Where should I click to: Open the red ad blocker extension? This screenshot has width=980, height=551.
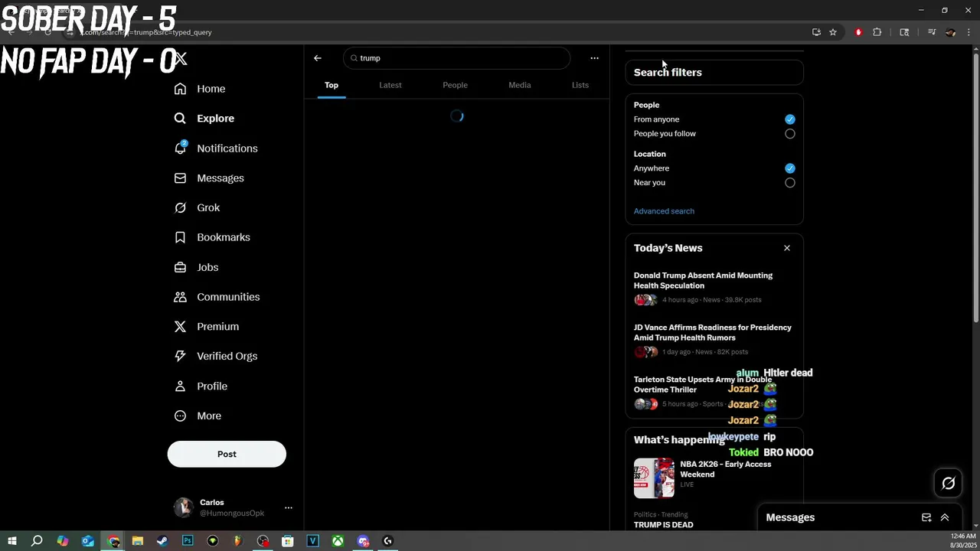click(858, 32)
